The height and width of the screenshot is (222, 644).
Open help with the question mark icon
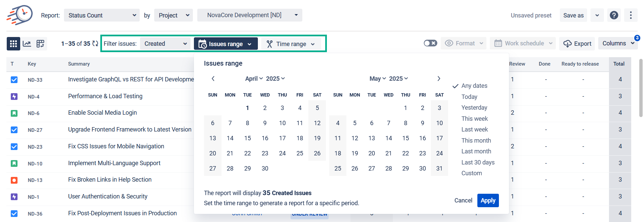click(x=614, y=15)
